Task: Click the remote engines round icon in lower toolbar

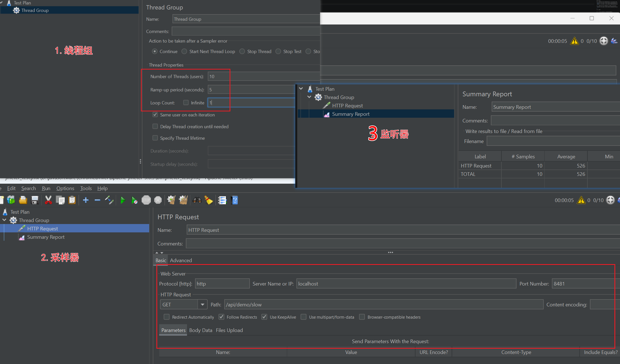Action: 610,200
